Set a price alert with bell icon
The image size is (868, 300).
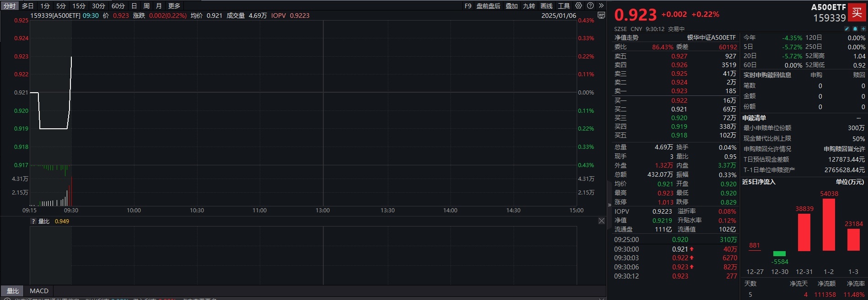[855, 29]
